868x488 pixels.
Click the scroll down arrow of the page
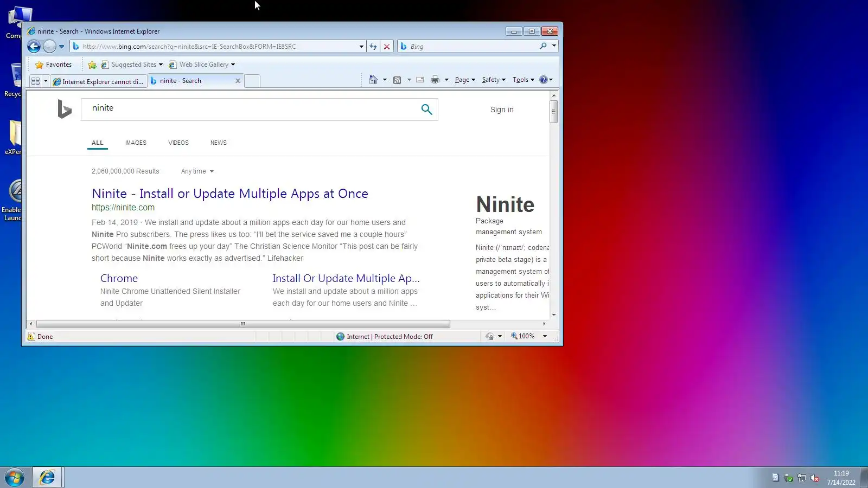(553, 315)
